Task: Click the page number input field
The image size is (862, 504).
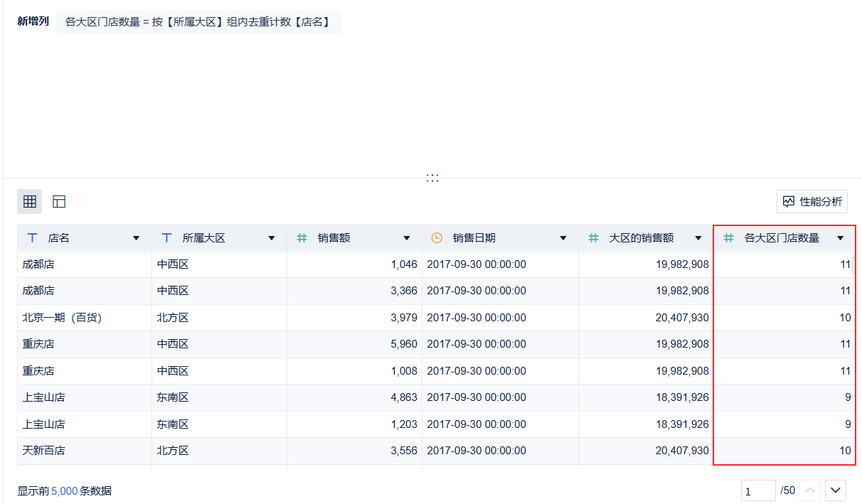Action: click(x=758, y=490)
